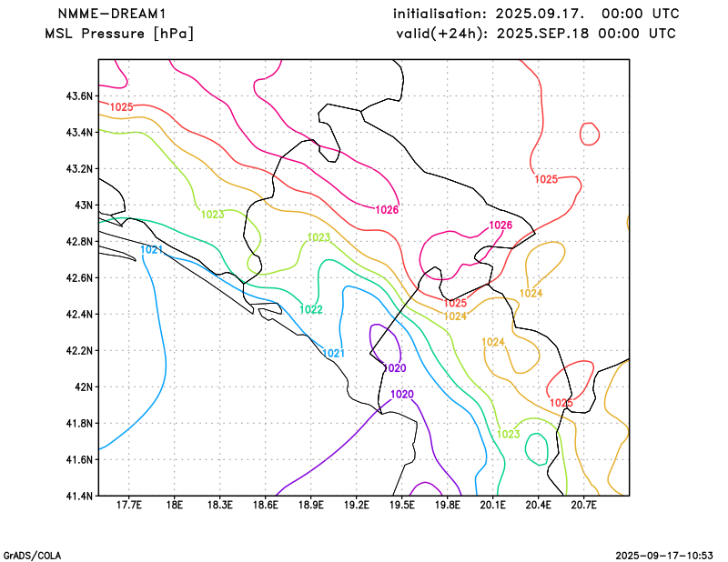Click the 1025 contour label nearest 43.6N axis

(x=122, y=107)
